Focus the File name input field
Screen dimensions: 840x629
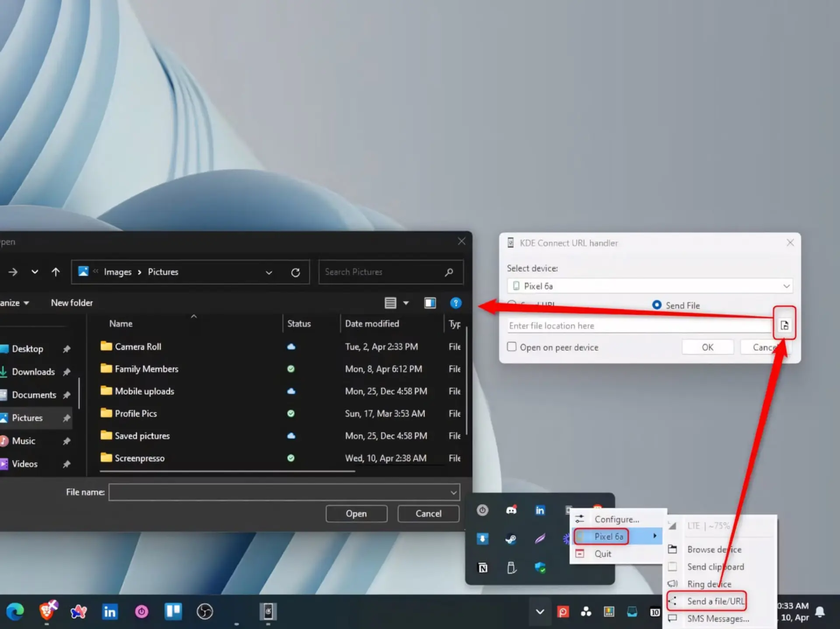pos(279,492)
